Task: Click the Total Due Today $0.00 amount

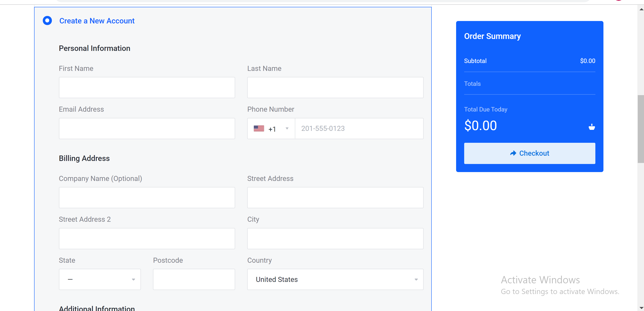Action: 480,126
